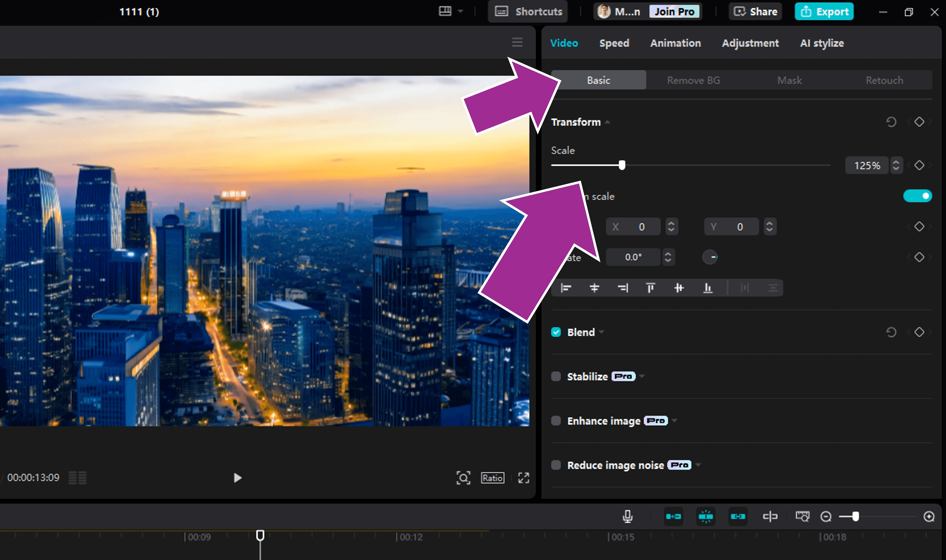Open the Animation panel
The height and width of the screenshot is (560, 946).
[675, 43]
